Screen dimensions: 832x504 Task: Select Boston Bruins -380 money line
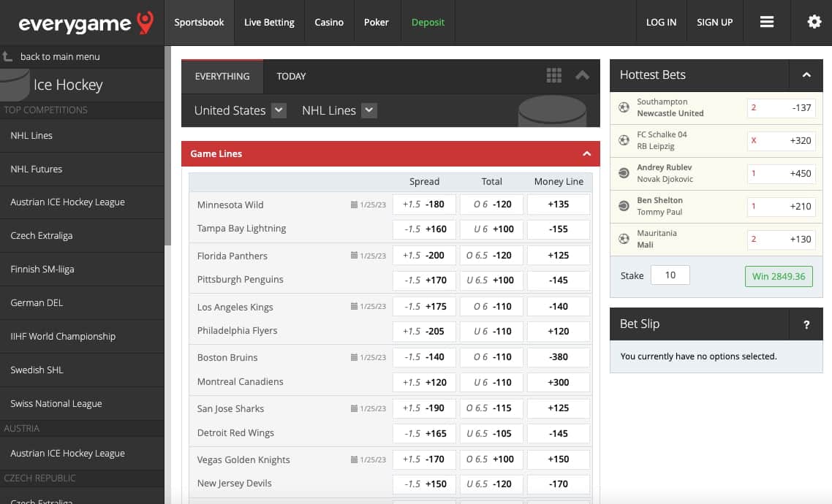559,356
